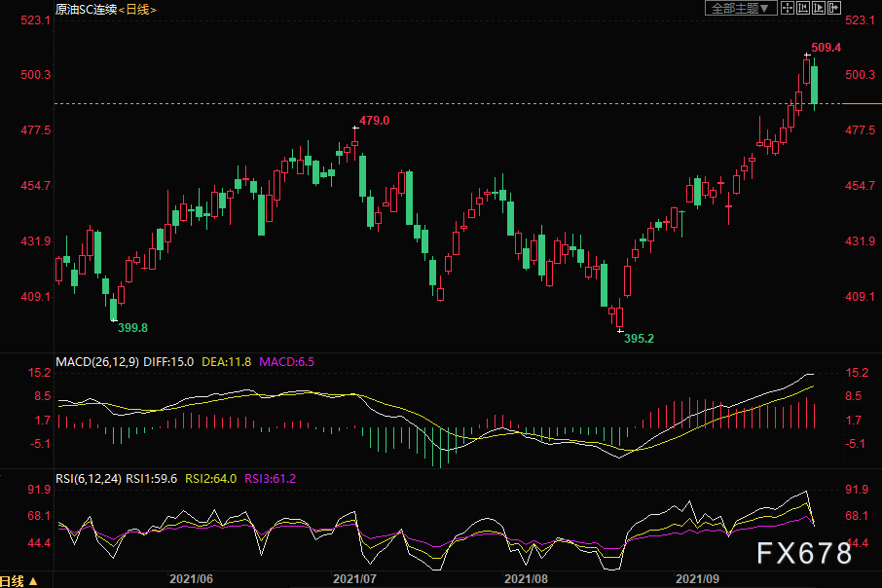Click the 2021/07 date on time axis
Screen dimensions: 882x588
(354, 579)
